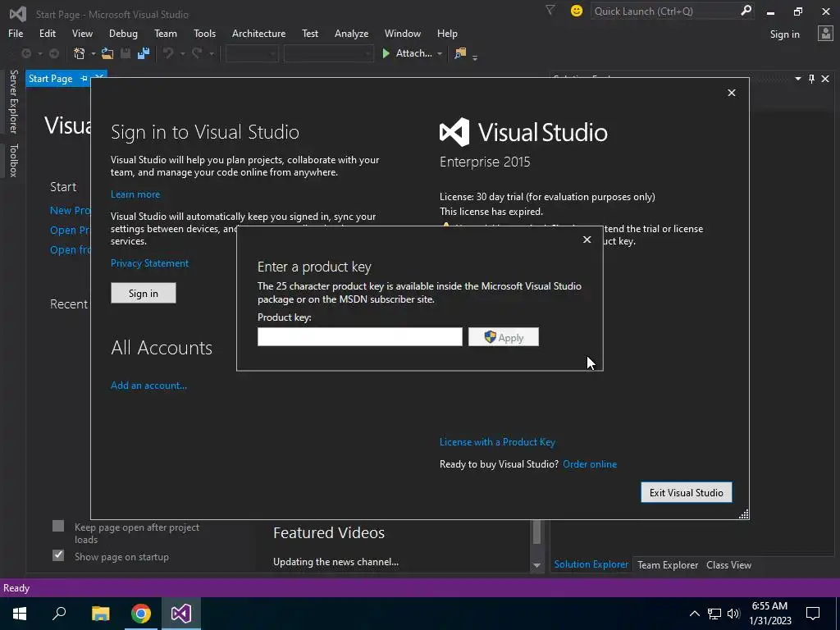Click the Navigate Forward icon

(x=54, y=53)
